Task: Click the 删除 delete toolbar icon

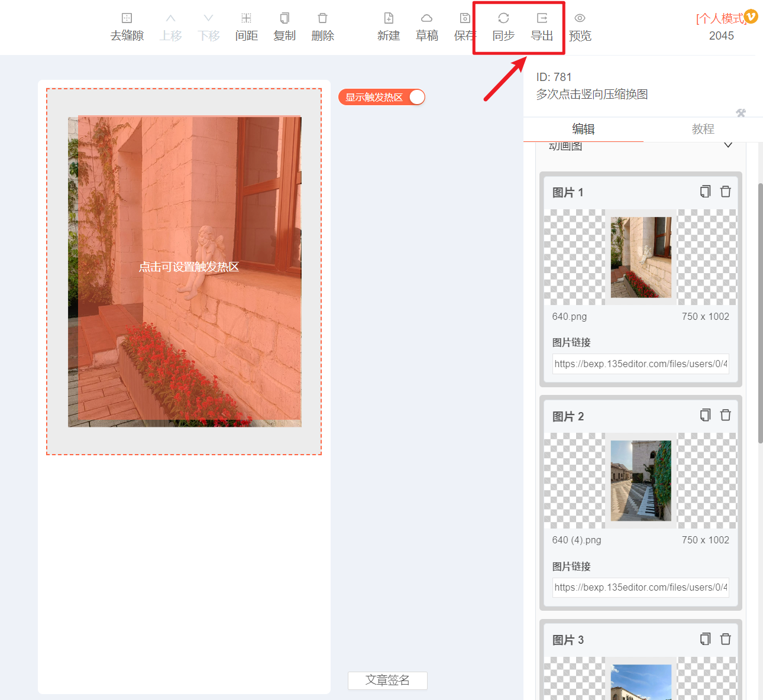Action: pyautogui.click(x=323, y=27)
